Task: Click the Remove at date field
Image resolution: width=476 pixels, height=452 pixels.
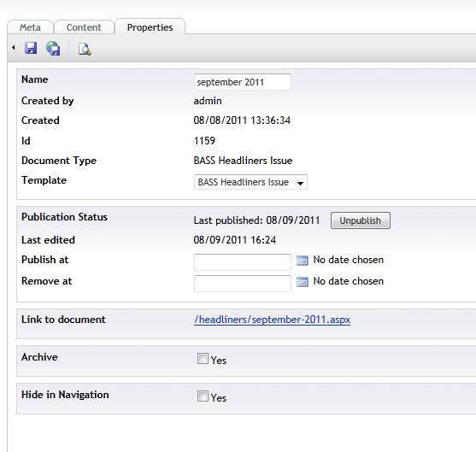Action: click(x=243, y=283)
